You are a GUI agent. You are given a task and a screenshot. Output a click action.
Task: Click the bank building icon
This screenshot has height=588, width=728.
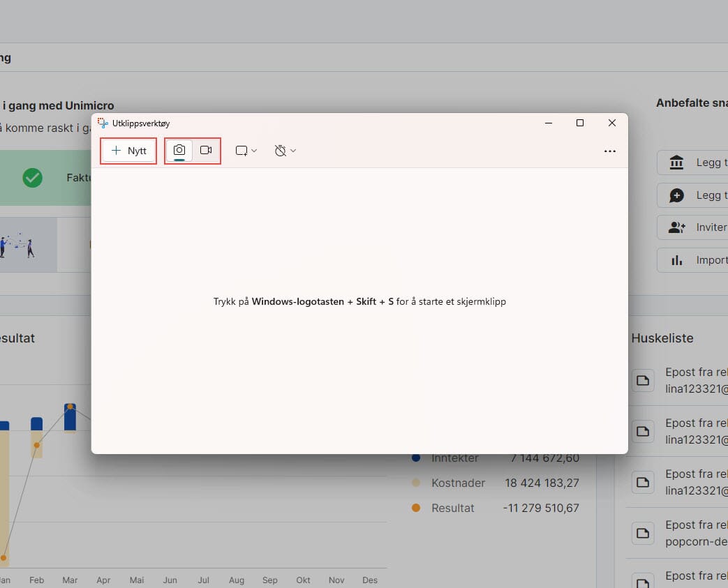click(x=676, y=163)
